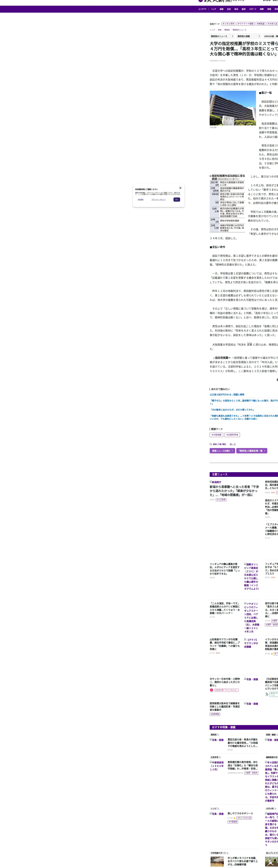Click the #きょうのひと皿 tag

point(244,818)
